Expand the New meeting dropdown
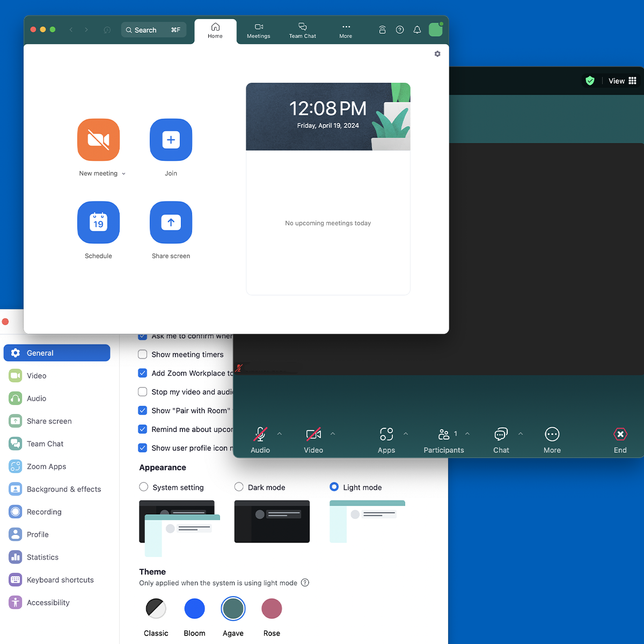The image size is (644, 644). tap(124, 173)
